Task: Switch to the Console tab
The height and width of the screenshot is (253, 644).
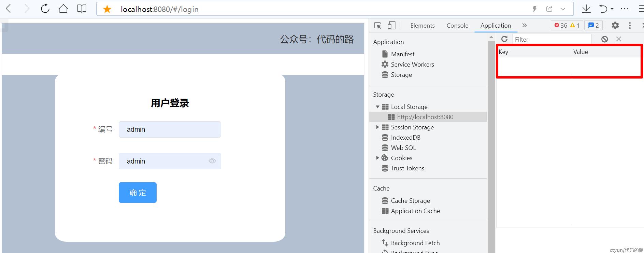Action: point(457,26)
